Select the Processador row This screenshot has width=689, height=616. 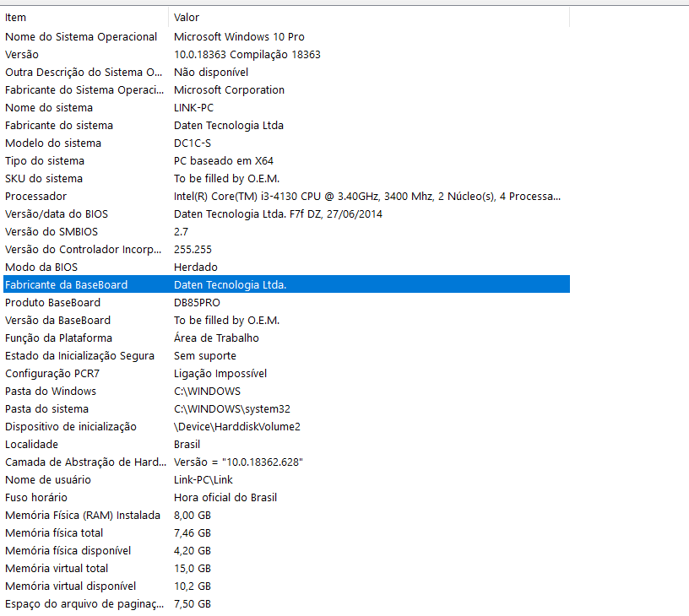click(286, 197)
